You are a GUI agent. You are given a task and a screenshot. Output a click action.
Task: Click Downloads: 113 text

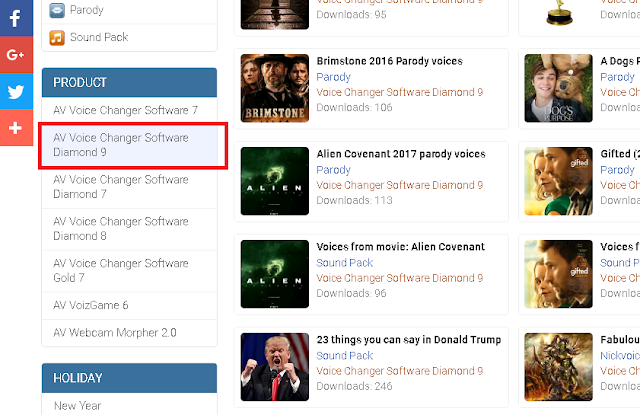(354, 200)
